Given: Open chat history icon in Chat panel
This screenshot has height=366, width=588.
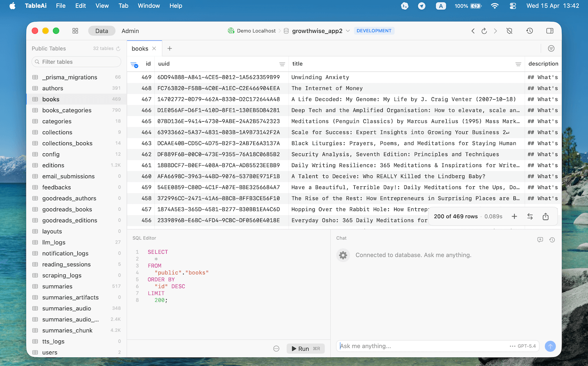Looking at the screenshot, I should tap(552, 240).
